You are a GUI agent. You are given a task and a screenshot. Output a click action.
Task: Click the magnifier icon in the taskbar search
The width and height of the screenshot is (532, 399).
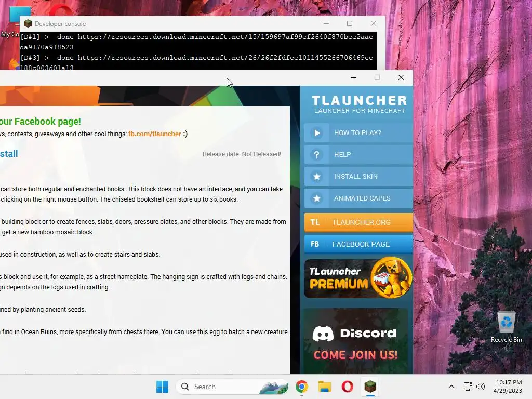(x=185, y=387)
